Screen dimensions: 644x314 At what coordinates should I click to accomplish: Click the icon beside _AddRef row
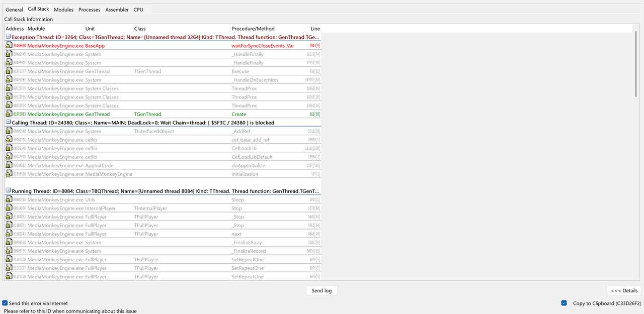click(x=9, y=131)
